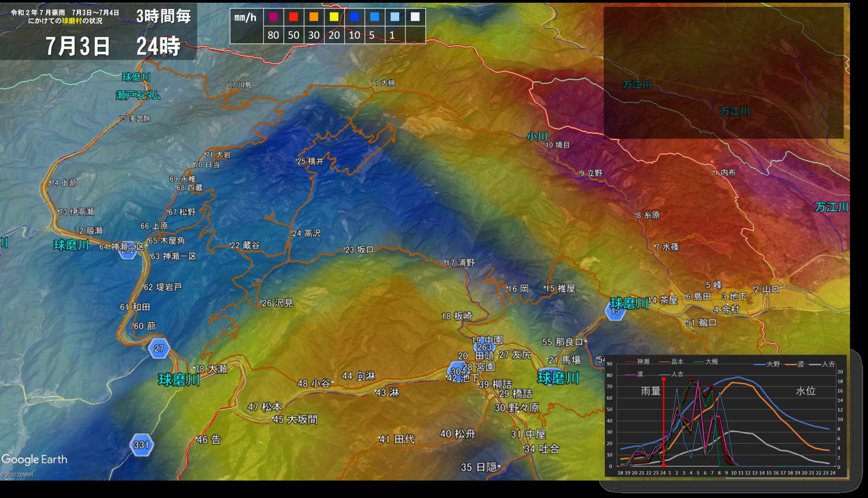This screenshot has width=868, height=498.
Task: Click the 73 伊高瀬 place marker
Action: [x=76, y=211]
